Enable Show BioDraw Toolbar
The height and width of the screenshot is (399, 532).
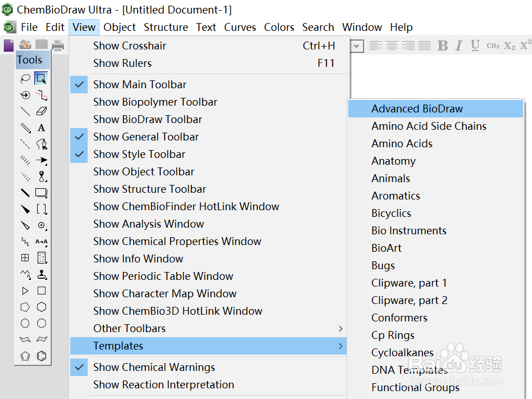(209, 120)
